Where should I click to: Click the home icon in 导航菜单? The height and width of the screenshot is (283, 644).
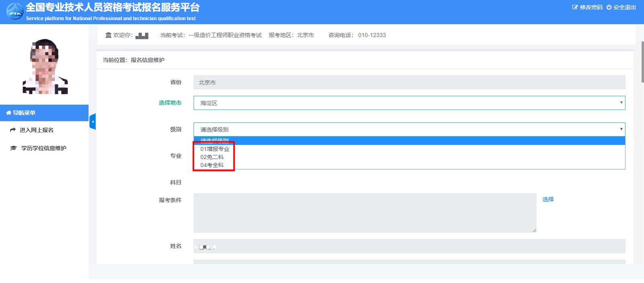[x=8, y=113]
